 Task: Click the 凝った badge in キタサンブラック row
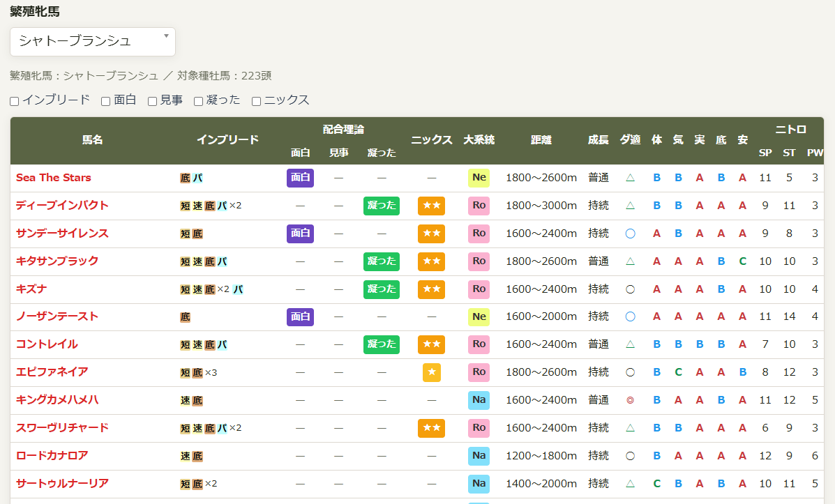(382, 261)
